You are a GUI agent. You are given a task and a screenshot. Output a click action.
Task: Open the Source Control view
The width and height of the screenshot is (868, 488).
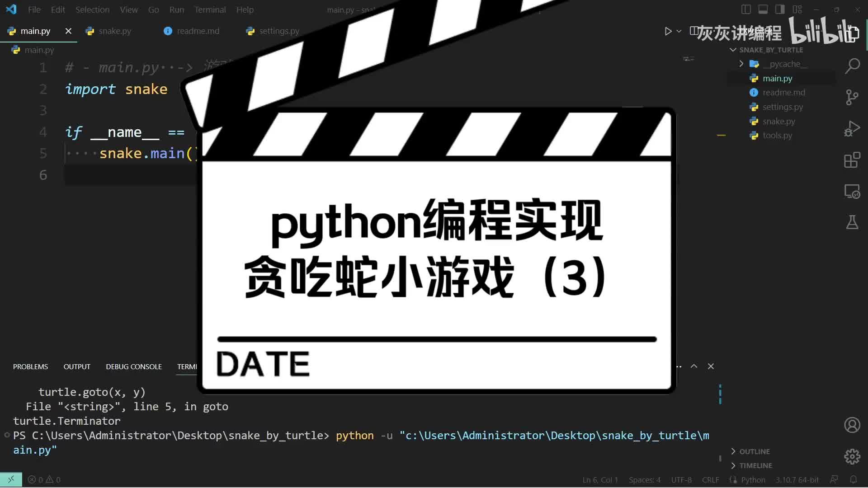(852, 97)
